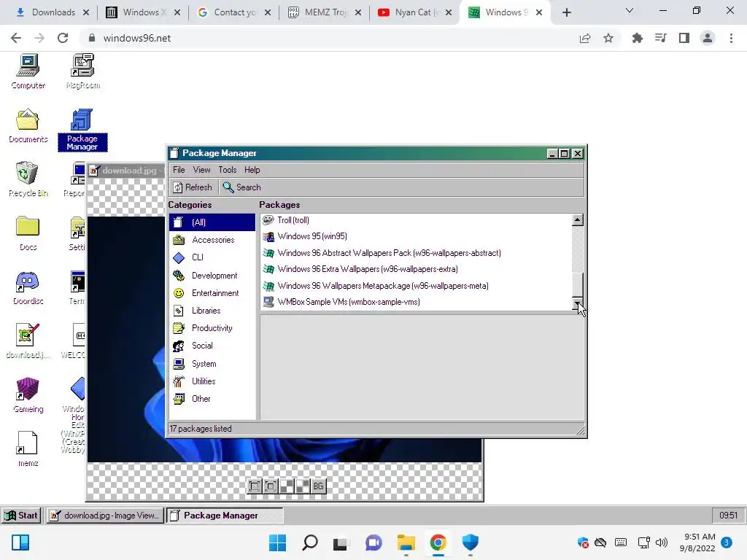747x560 pixels.
Task: Click the packages list scrollbar thumb
Action: 578,285
